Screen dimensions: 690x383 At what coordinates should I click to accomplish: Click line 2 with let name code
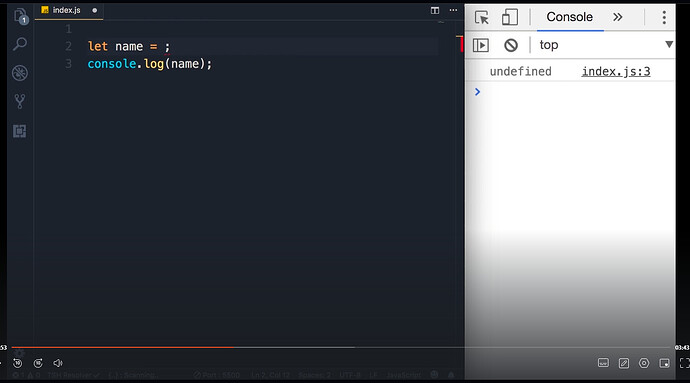[128, 47]
